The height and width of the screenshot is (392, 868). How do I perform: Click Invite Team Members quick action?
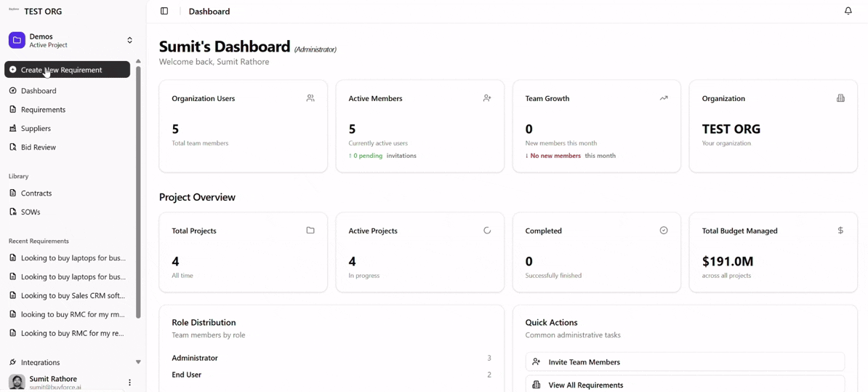tap(685, 362)
